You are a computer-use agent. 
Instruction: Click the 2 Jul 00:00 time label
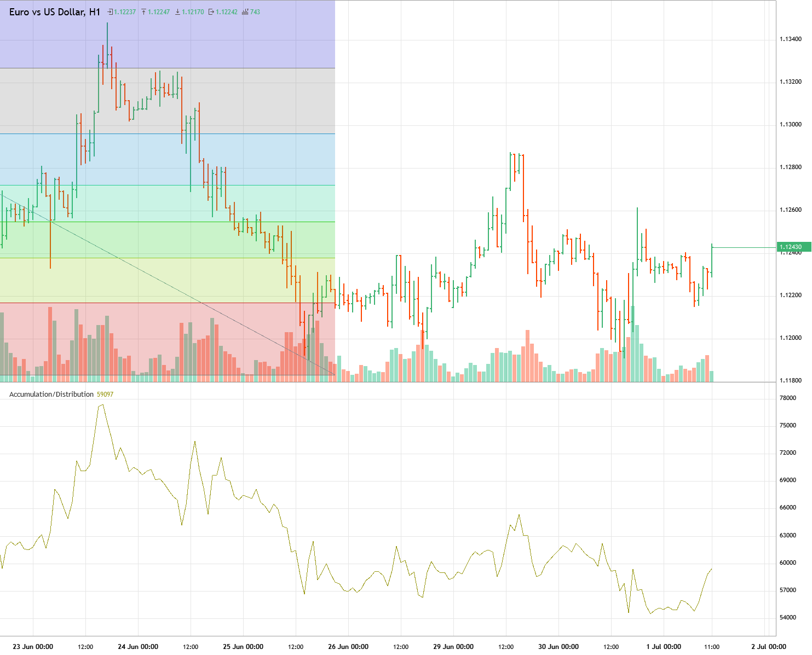coord(769,647)
